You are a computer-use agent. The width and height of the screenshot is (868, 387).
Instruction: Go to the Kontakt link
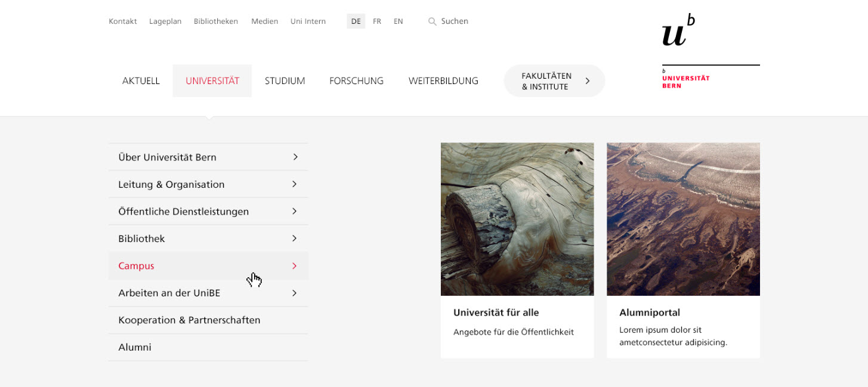(123, 21)
